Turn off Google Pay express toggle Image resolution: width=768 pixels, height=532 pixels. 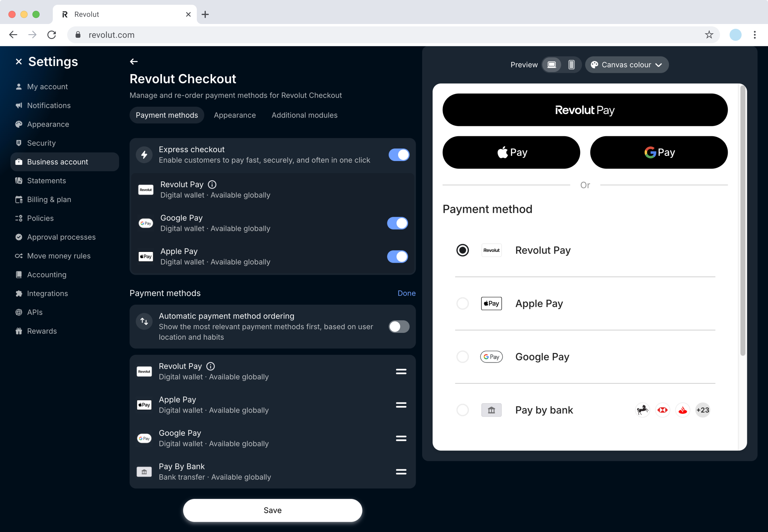397,223
